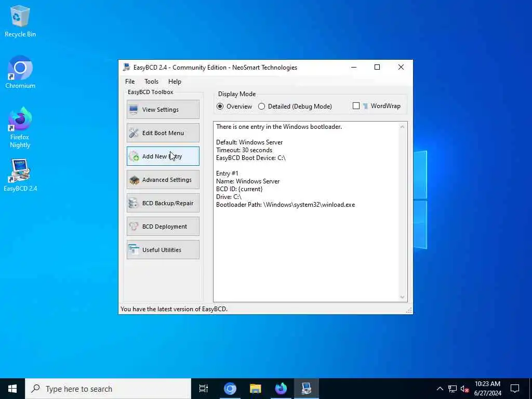This screenshot has height=399, width=532.
Task: Open the notification center
Action: 515,389
